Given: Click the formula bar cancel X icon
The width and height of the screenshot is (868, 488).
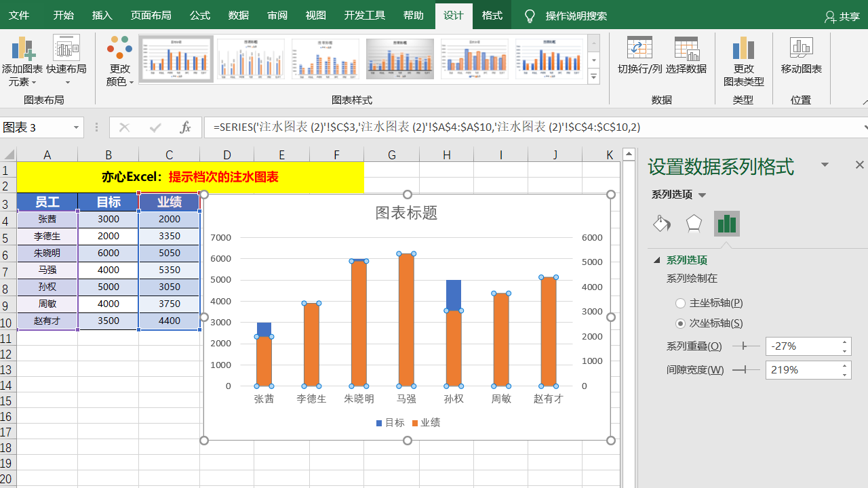Looking at the screenshot, I should 124,127.
